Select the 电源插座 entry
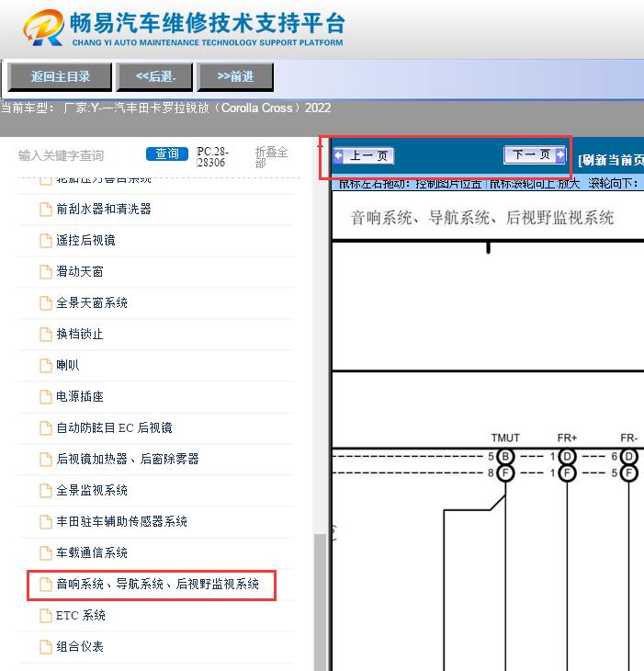The image size is (644, 671). (80, 397)
